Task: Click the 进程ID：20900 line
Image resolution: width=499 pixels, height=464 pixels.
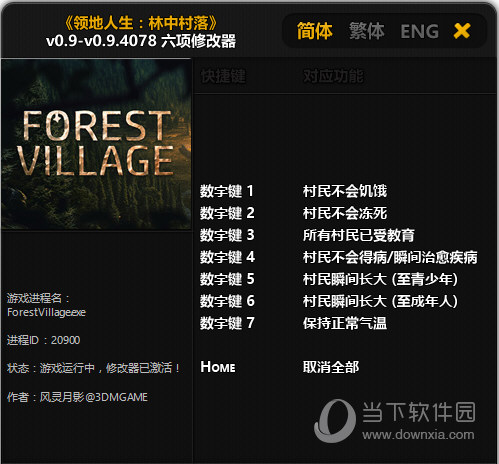Action: 43,340
